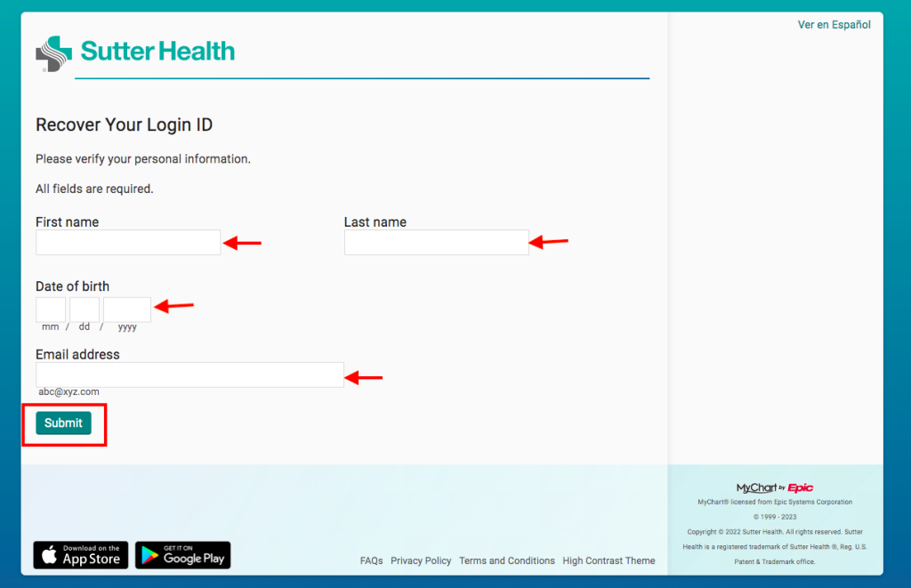This screenshot has width=911, height=588.
Task: Open the FAQs link
Action: (x=371, y=560)
